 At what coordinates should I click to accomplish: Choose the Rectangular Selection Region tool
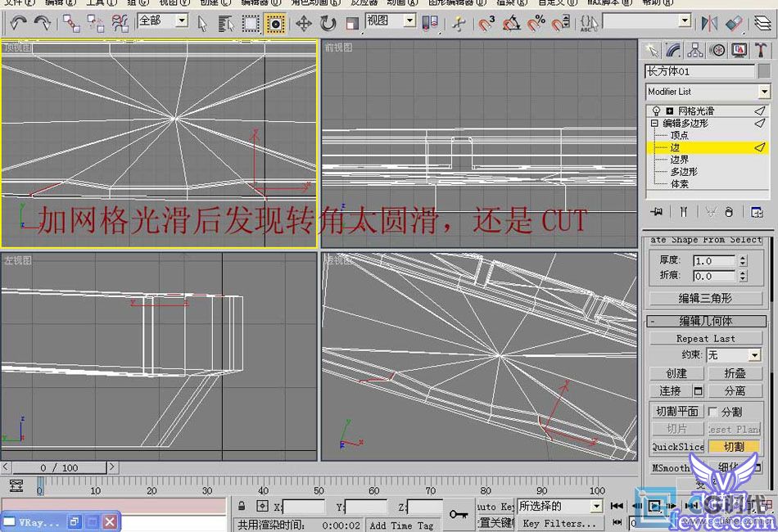(250, 23)
